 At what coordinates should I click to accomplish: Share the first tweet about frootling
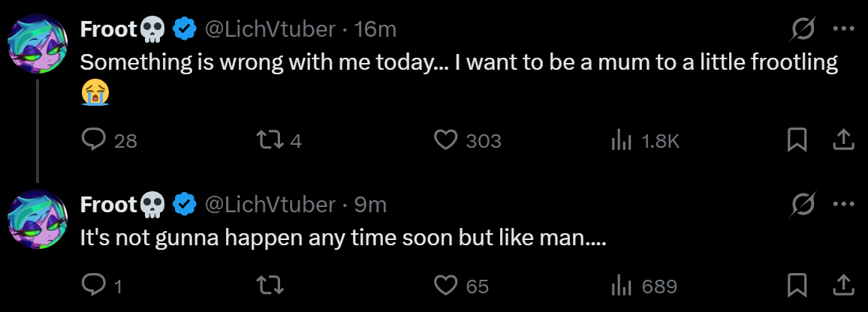[x=842, y=140]
